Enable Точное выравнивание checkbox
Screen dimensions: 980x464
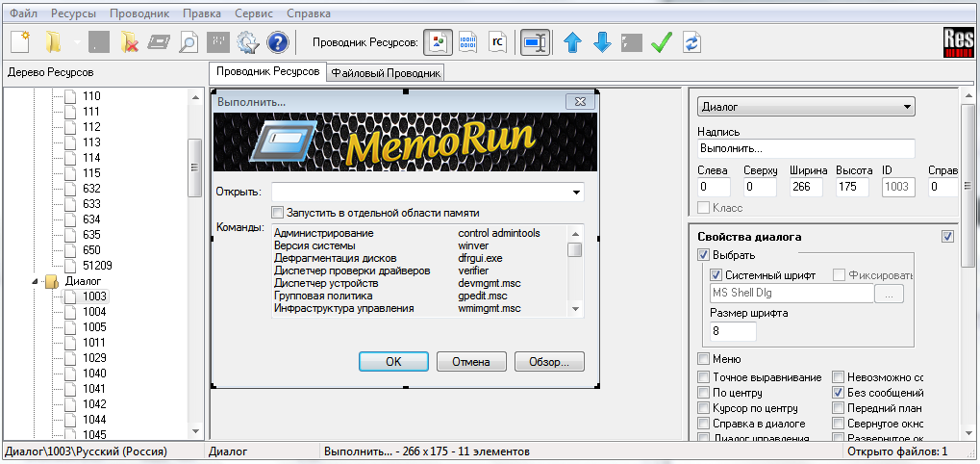pyautogui.click(x=703, y=377)
